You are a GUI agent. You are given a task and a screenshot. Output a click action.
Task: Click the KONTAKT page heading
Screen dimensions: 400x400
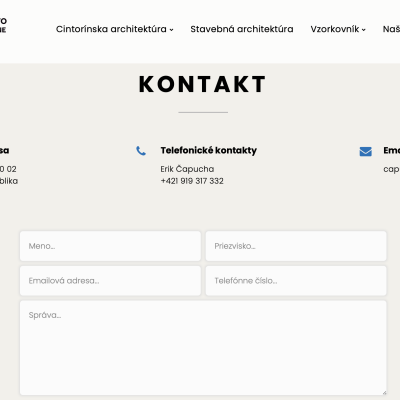(202, 84)
